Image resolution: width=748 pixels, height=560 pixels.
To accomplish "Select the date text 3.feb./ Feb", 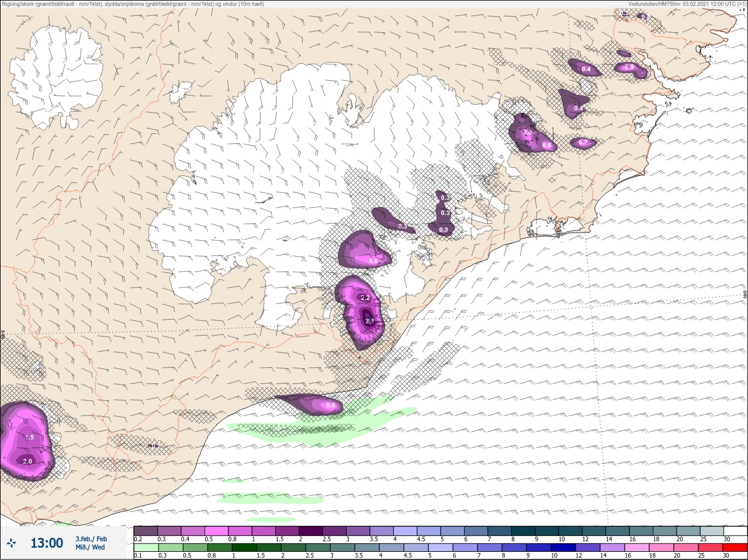I will coord(91,539).
